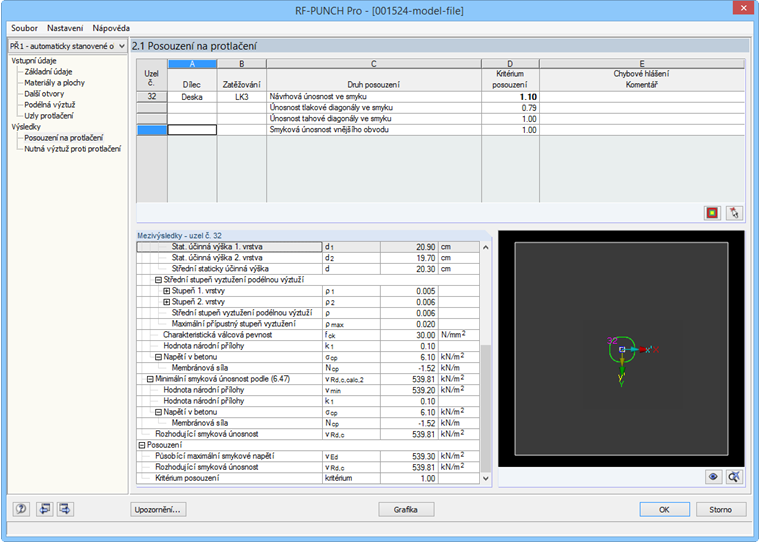Click the Grafika button
760x542 pixels.
(x=406, y=510)
